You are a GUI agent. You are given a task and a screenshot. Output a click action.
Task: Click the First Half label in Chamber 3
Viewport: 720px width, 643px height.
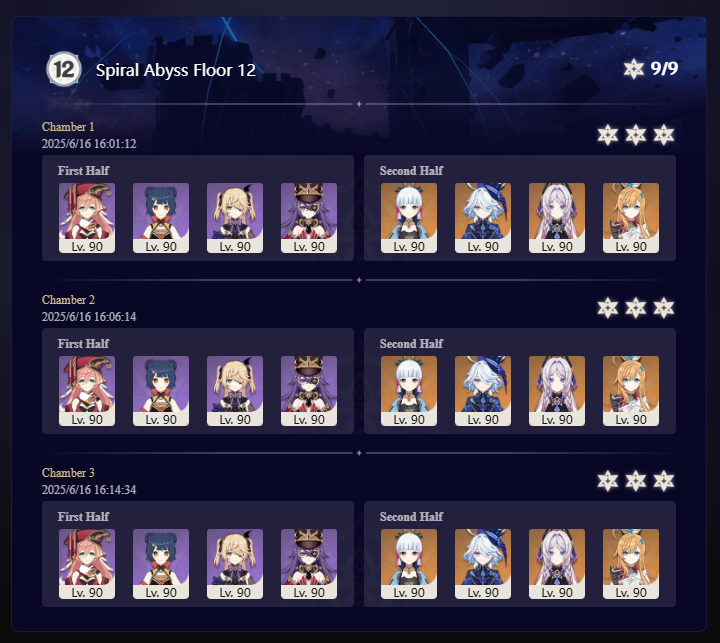tap(83, 517)
